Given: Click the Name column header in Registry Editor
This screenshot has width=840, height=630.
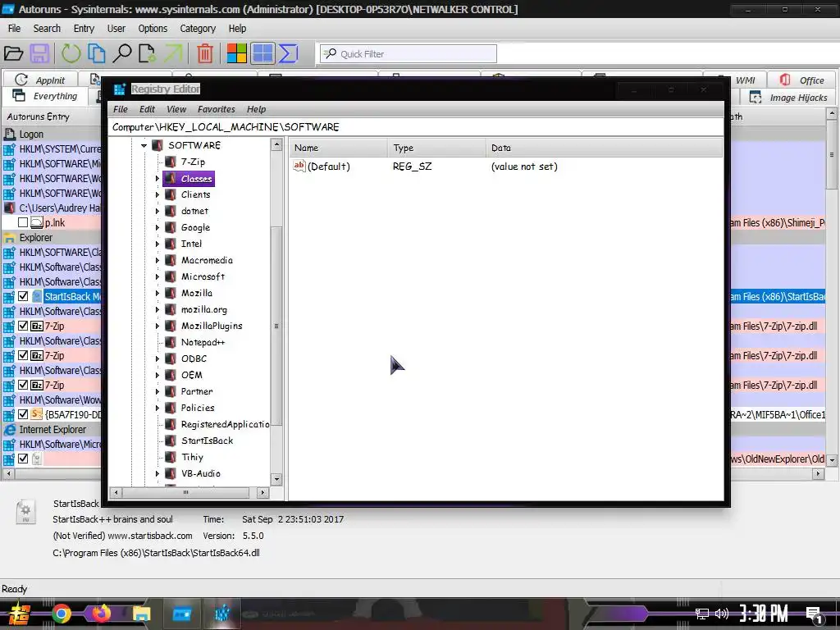Looking at the screenshot, I should tap(338, 148).
